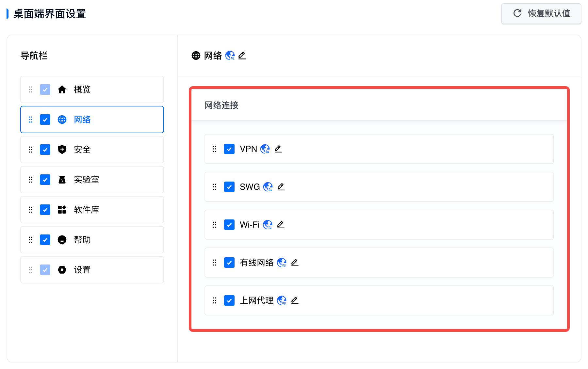Image resolution: width=588 pixels, height=369 pixels.
Task: Click the edit pencil next to VPN
Action: click(278, 149)
